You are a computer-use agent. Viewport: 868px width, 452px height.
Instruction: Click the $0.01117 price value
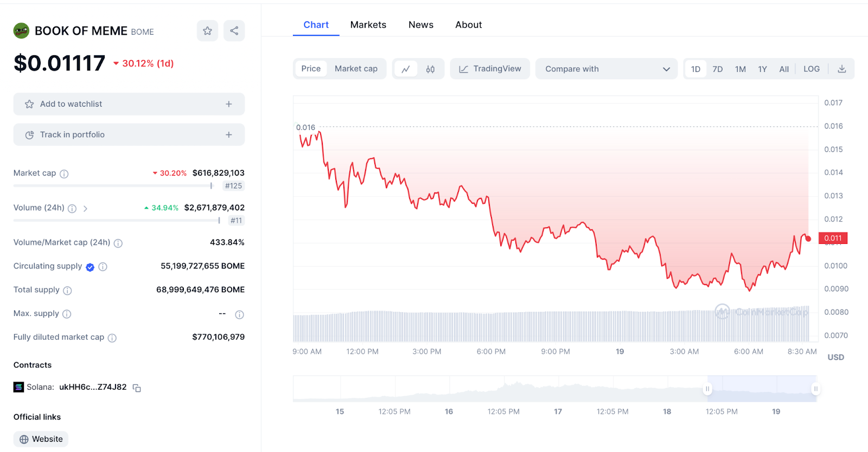click(x=60, y=63)
